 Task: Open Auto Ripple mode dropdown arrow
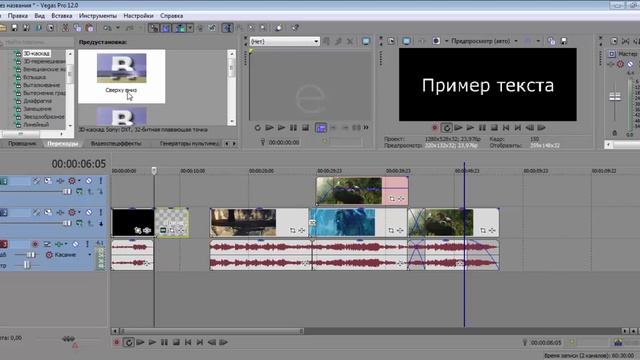(x=190, y=28)
